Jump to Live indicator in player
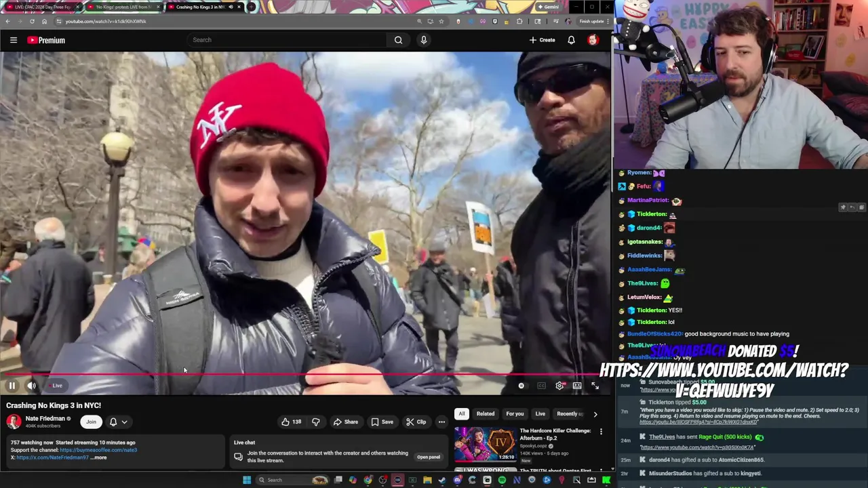This screenshot has height=488, width=868. point(56,386)
